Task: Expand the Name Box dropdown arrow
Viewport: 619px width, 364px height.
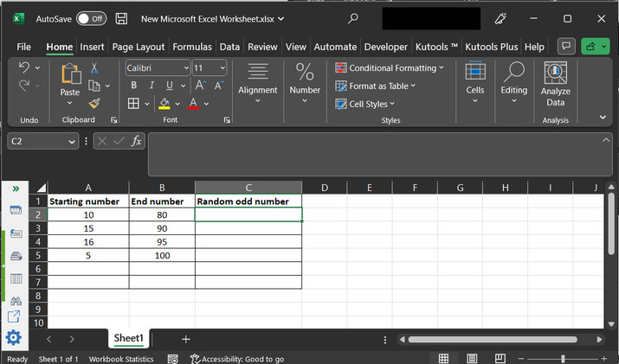Action: (73, 141)
